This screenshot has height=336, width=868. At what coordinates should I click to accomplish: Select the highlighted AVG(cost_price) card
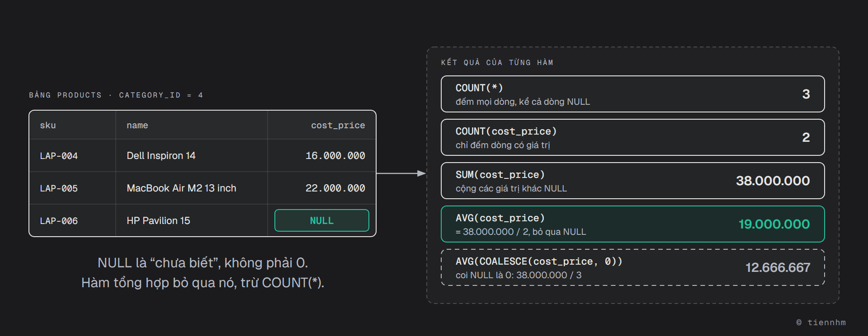(x=632, y=224)
